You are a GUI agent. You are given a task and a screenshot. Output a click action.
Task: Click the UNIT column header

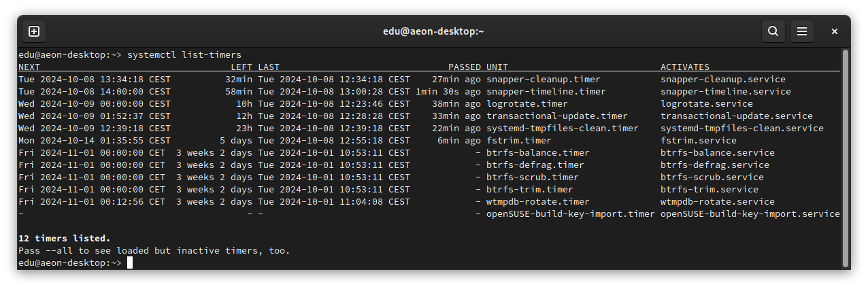pos(497,67)
